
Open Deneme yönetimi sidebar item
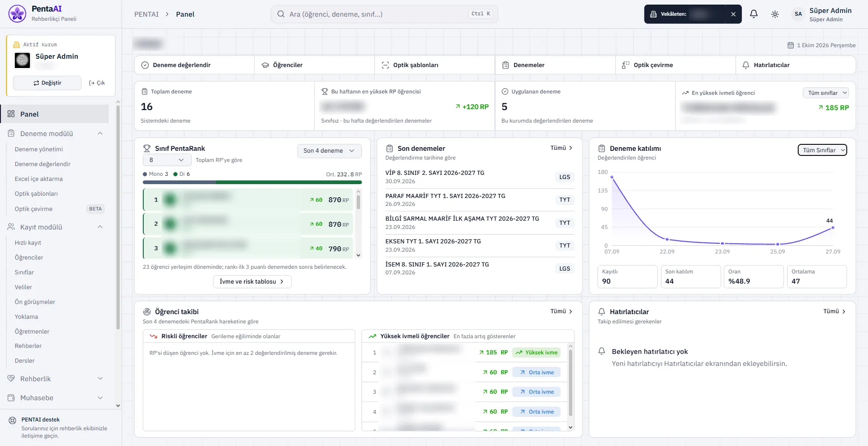coord(39,149)
